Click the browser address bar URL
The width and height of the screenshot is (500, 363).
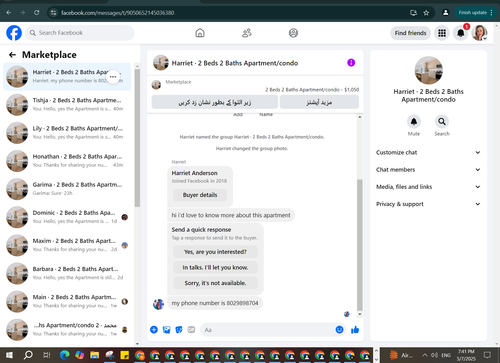pyautogui.click(x=117, y=13)
